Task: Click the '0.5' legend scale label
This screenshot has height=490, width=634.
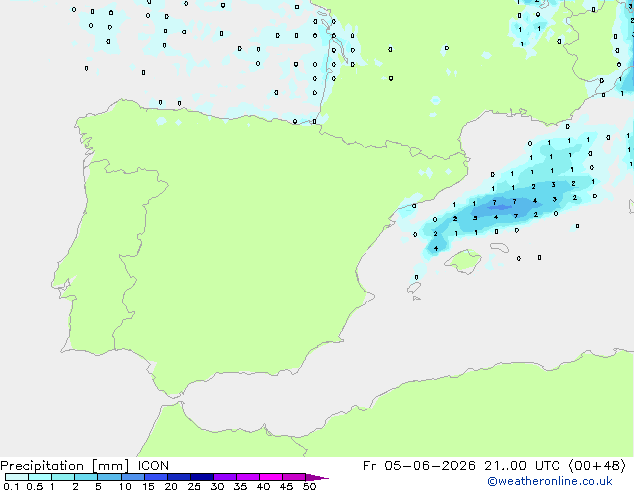Action: [x=35, y=486]
